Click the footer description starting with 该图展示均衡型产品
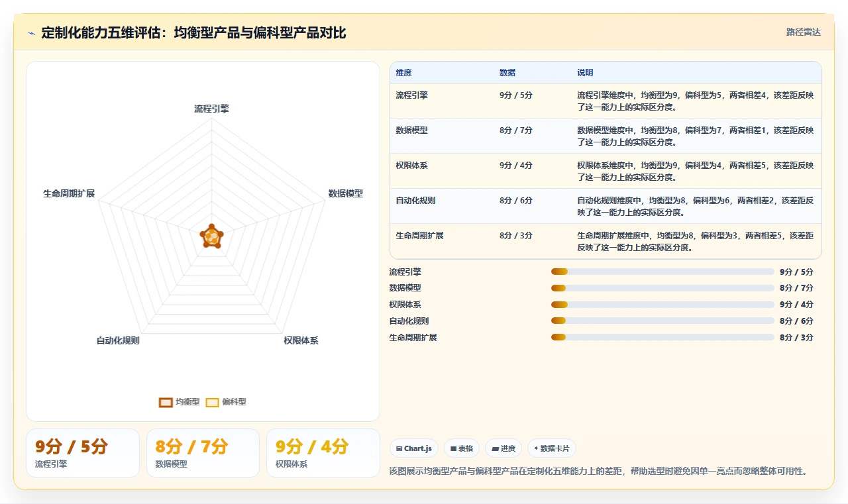 tap(598, 471)
